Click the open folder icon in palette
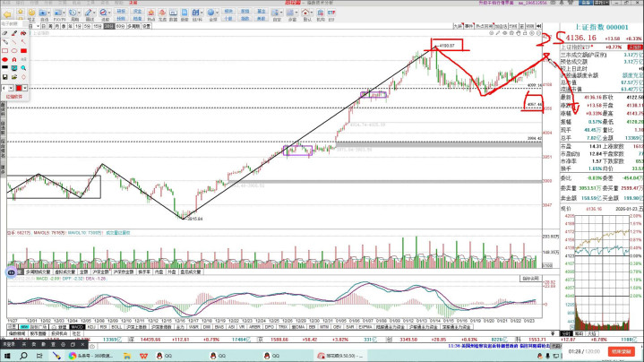This screenshot has width=644, height=362. 14,77
